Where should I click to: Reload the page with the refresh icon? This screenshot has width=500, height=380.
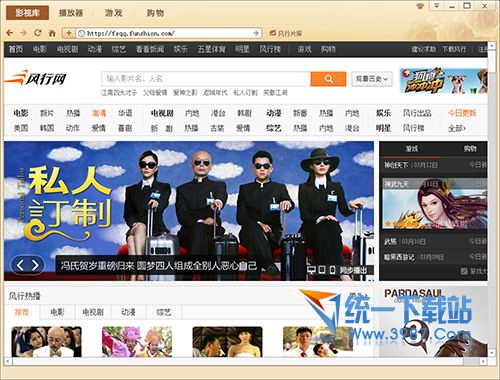tap(38, 33)
